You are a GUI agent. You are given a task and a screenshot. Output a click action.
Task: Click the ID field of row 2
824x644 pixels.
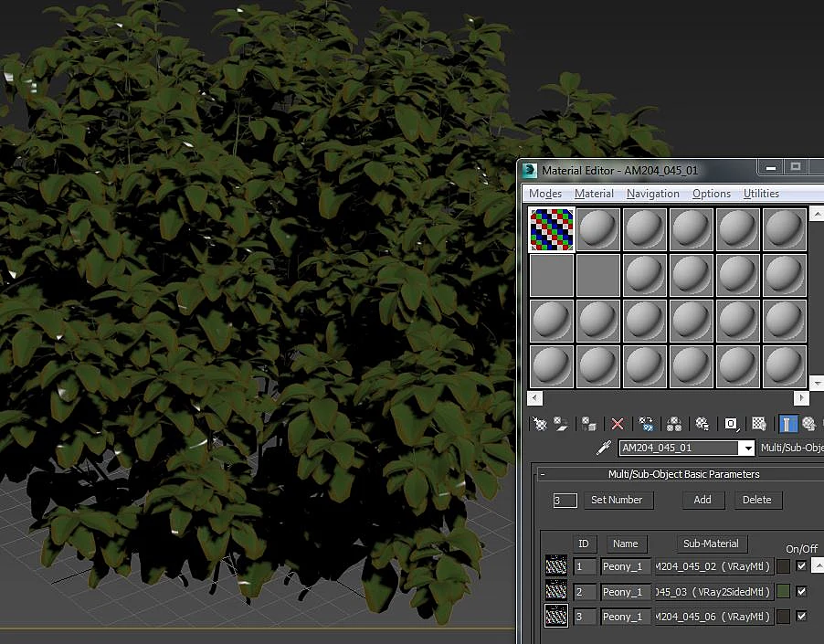click(x=585, y=591)
